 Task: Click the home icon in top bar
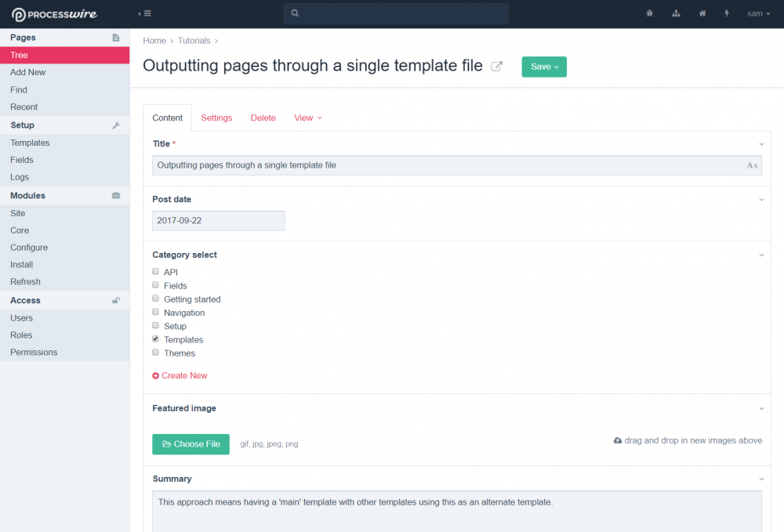[x=702, y=13]
